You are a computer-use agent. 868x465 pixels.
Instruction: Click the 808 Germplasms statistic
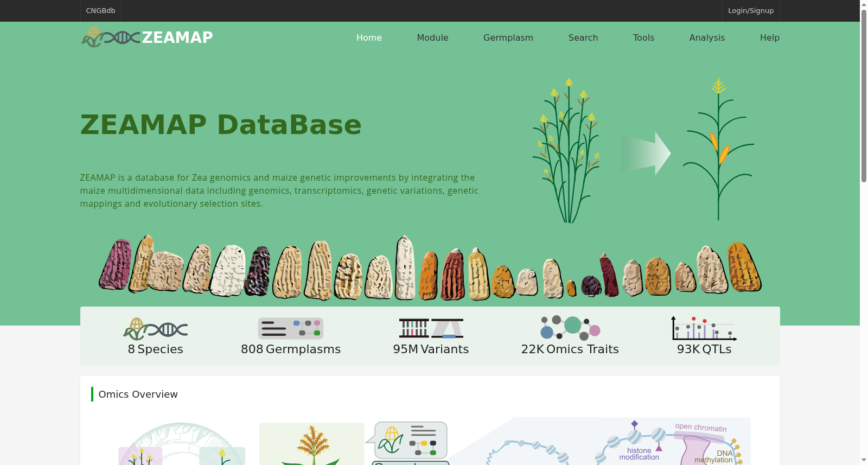[291, 349]
